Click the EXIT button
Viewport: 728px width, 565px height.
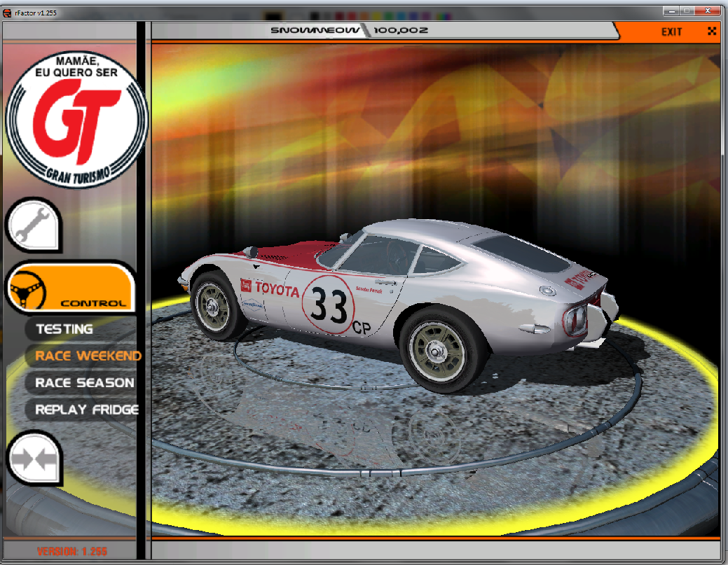671,32
